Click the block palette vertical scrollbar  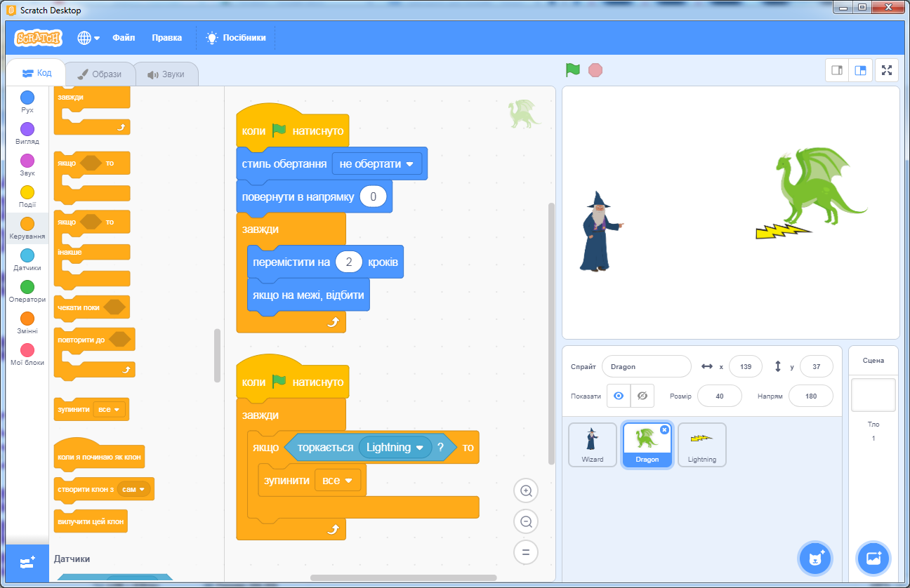pyautogui.click(x=217, y=355)
